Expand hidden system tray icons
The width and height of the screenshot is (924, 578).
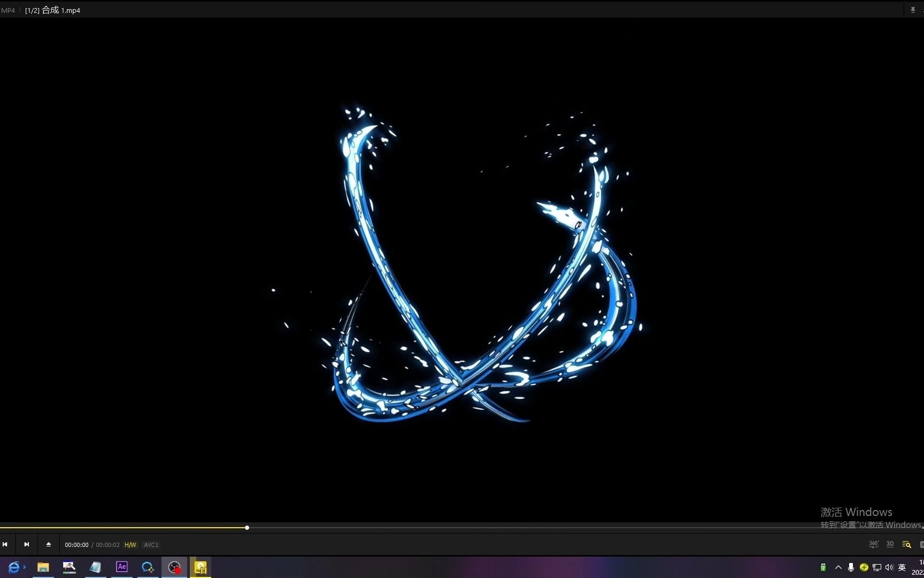(x=838, y=567)
